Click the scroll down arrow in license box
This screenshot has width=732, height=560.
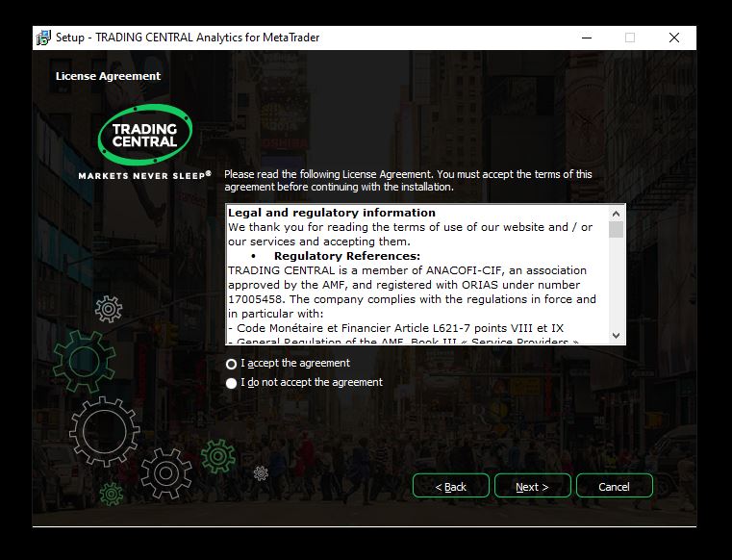[x=617, y=336]
